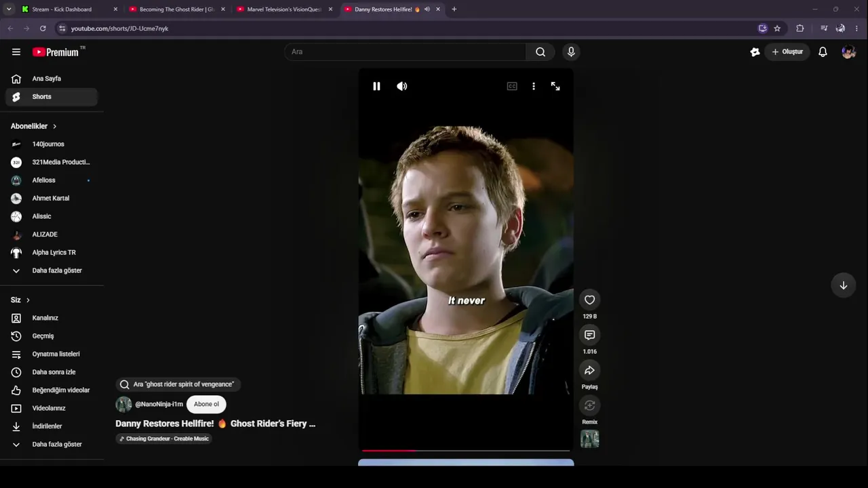Expand the Siz section chevron
The width and height of the screenshot is (868, 488).
point(28,300)
